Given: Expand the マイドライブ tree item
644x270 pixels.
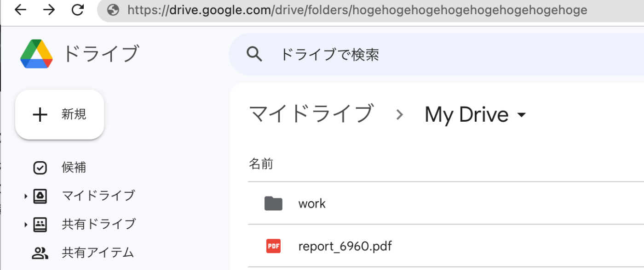Looking at the screenshot, I should coord(26,196).
